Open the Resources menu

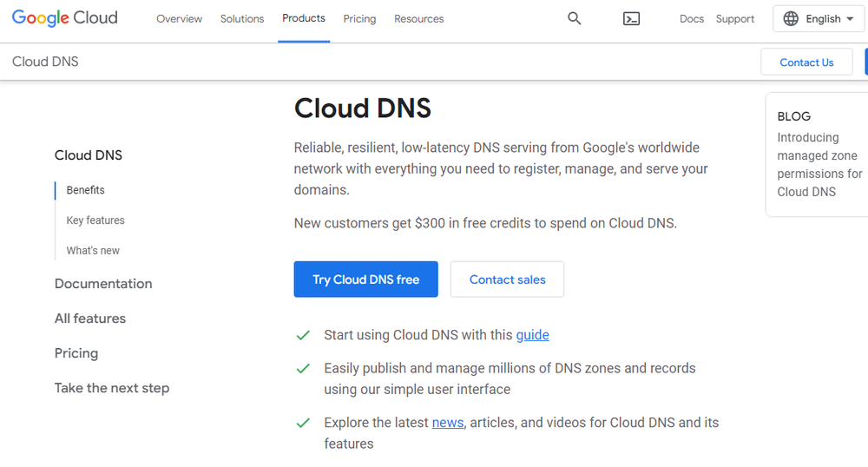click(x=419, y=19)
